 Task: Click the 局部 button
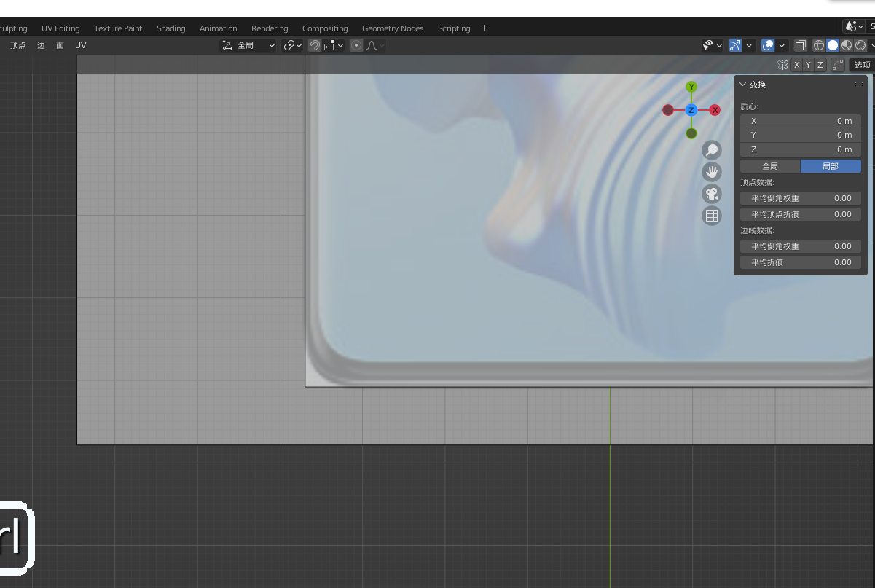[x=831, y=166]
